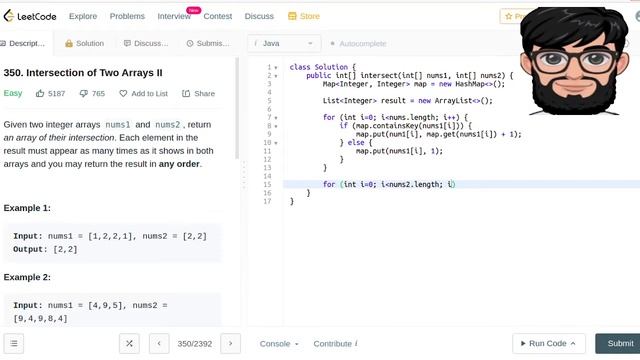Click the Example 2 heading

(x=27, y=277)
